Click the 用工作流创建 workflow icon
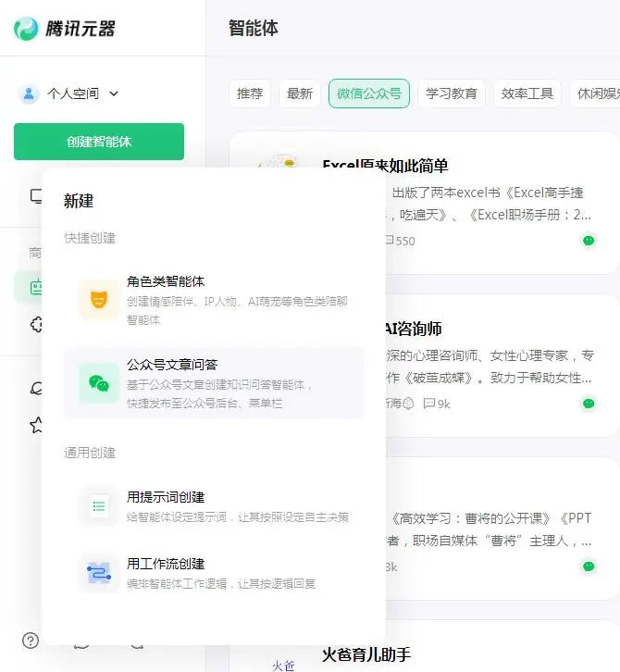The width and height of the screenshot is (620, 672). point(98,573)
